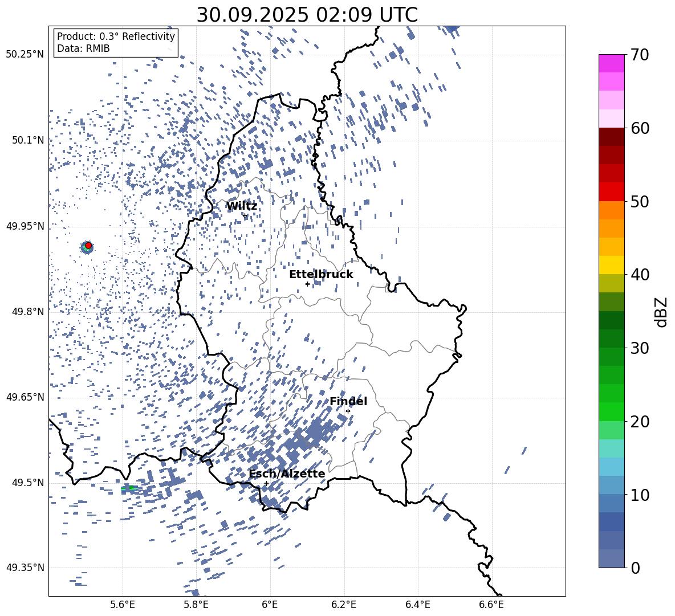Click the colorbar value 20
Viewport: 675px width, 616px height.
click(640, 422)
